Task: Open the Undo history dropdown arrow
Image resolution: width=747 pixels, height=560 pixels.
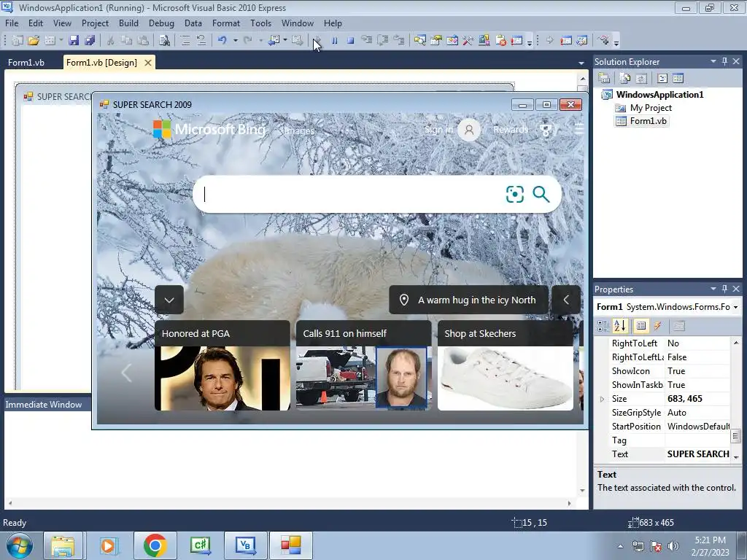Action: (236, 41)
